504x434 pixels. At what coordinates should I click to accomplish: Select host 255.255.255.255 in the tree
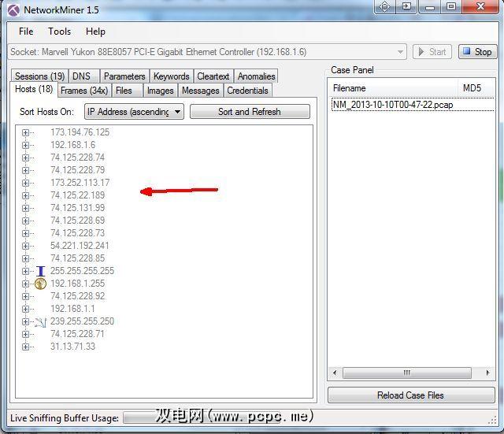coord(82,271)
